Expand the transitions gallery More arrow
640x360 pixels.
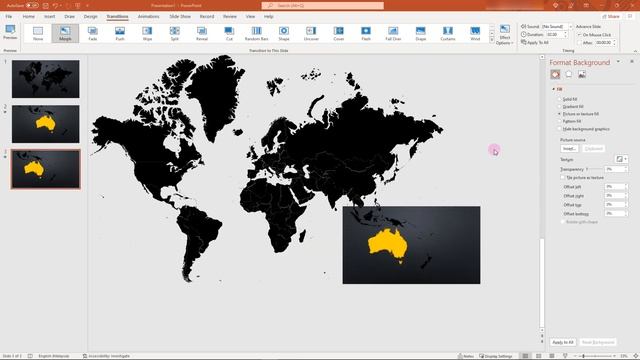click(x=492, y=40)
